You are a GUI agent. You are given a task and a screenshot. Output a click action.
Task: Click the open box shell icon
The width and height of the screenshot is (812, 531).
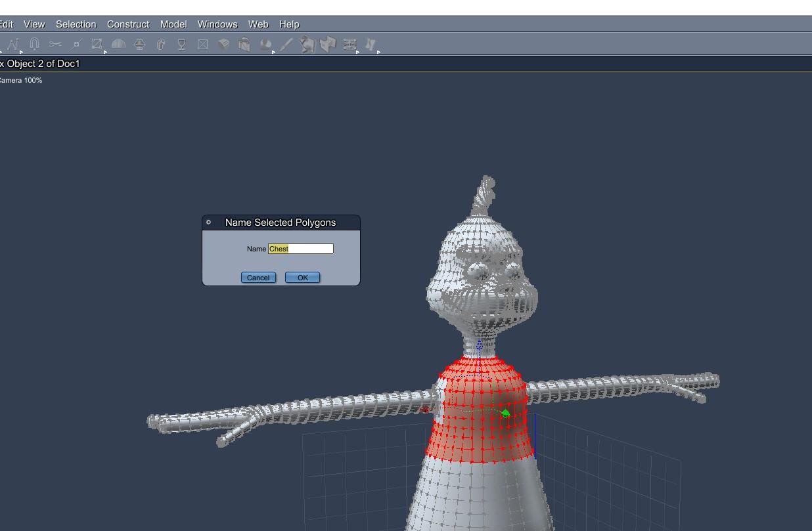[x=244, y=44]
